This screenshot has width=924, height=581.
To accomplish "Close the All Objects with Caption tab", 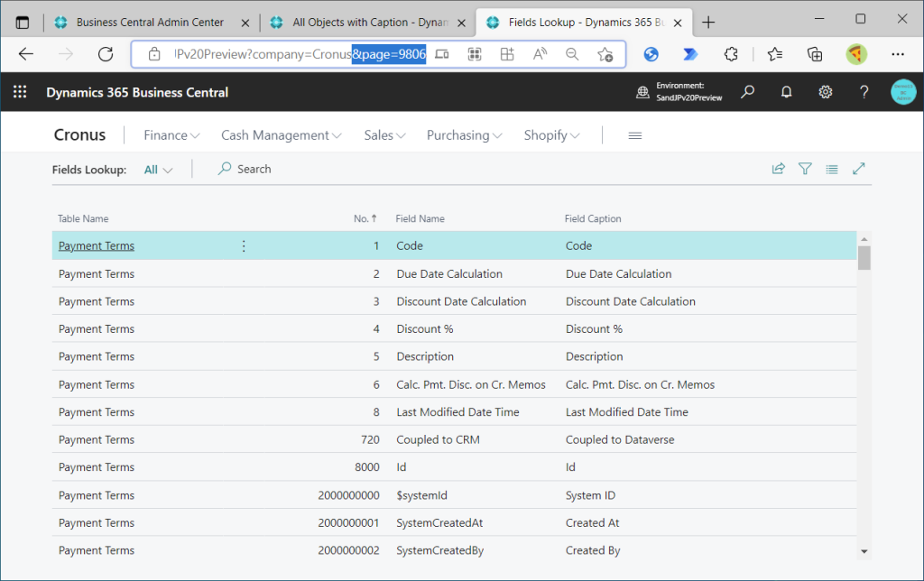I will click(461, 23).
